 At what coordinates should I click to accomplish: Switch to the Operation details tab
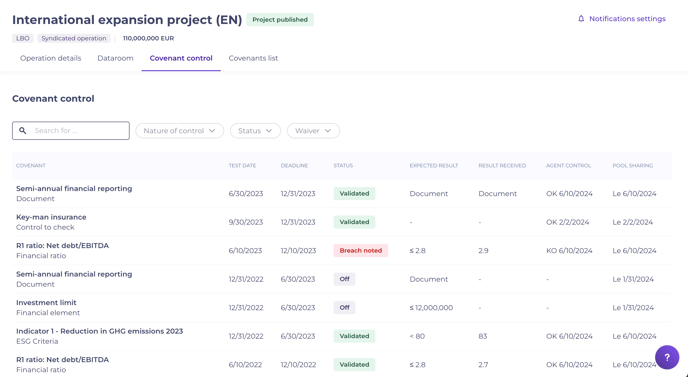pos(50,58)
